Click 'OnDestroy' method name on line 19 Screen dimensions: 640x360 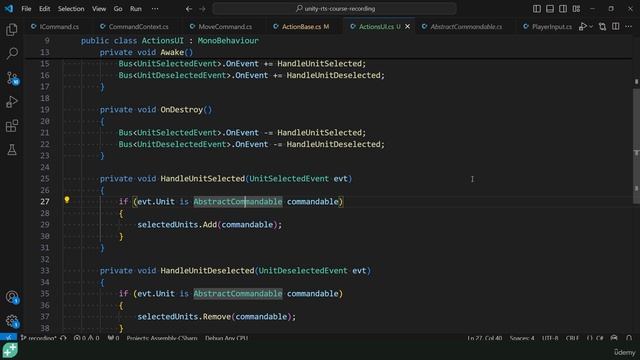(181, 109)
